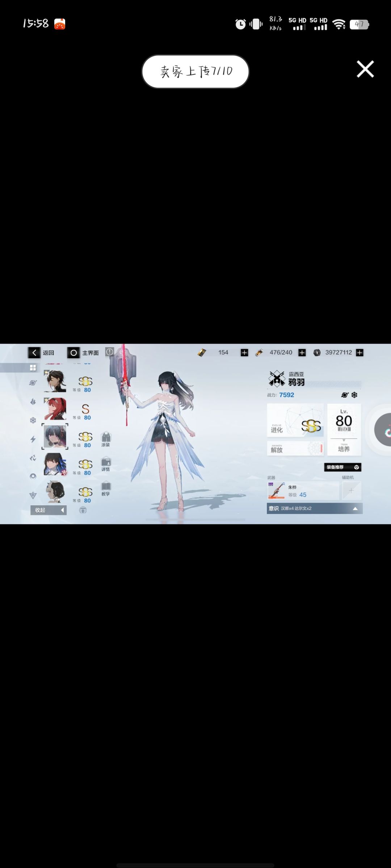Tap the battery indicator showing 47

pos(359,24)
